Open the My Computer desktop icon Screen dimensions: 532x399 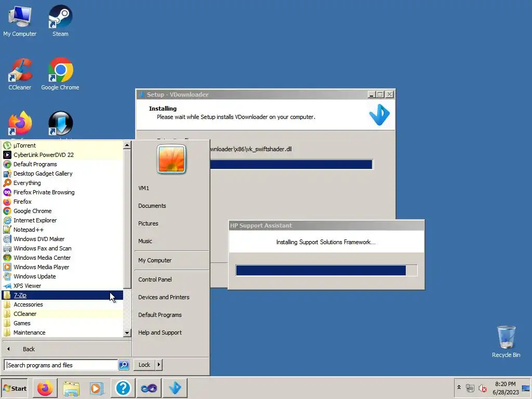(x=20, y=21)
